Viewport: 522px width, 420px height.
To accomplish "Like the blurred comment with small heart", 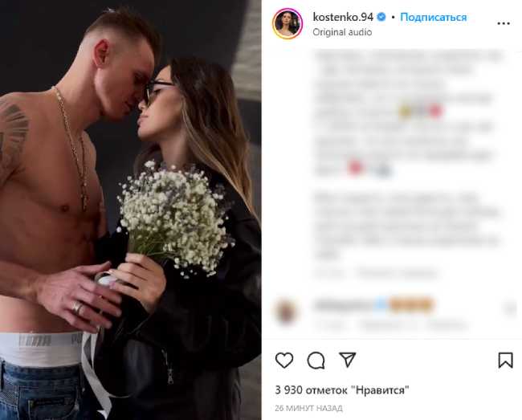I will (510, 309).
